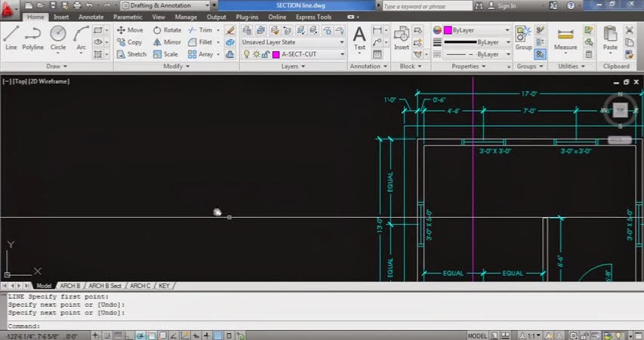Expand the Draw panel

coord(57,66)
